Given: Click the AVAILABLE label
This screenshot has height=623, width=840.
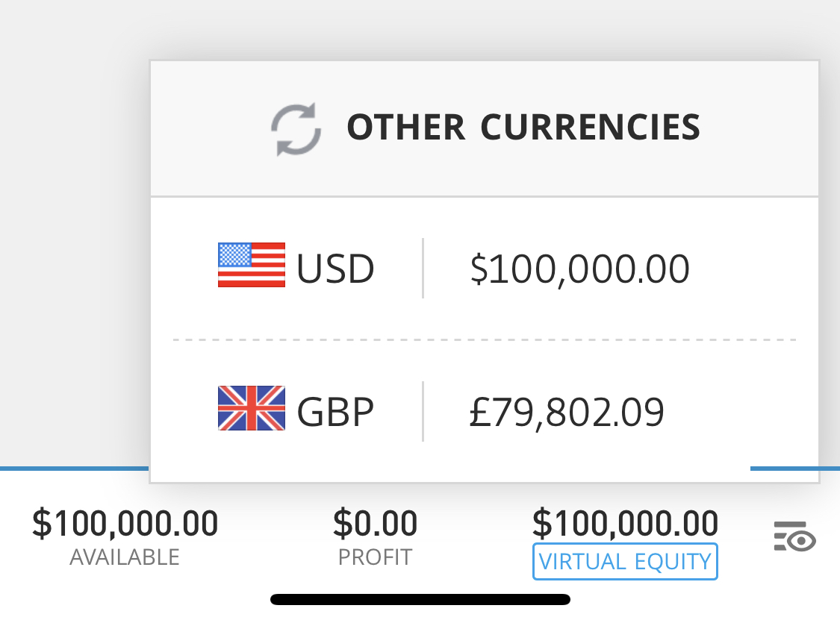Looking at the screenshot, I should (x=125, y=557).
